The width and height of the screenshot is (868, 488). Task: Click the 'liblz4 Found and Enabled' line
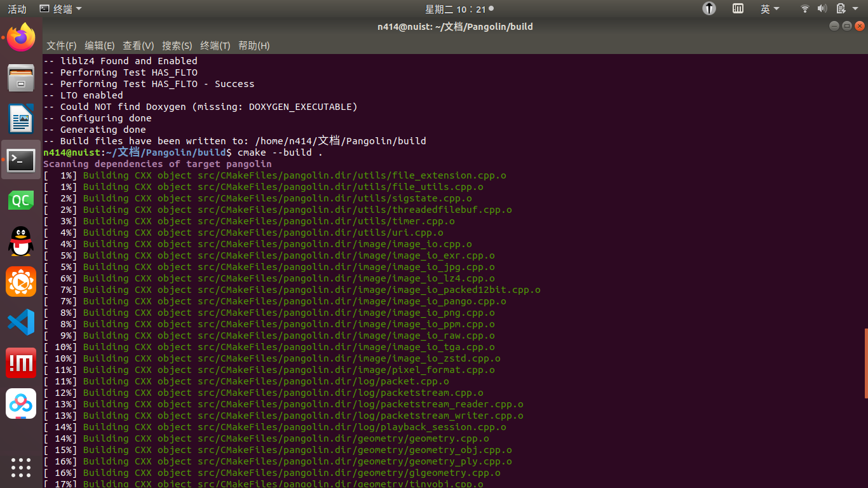[x=120, y=61]
